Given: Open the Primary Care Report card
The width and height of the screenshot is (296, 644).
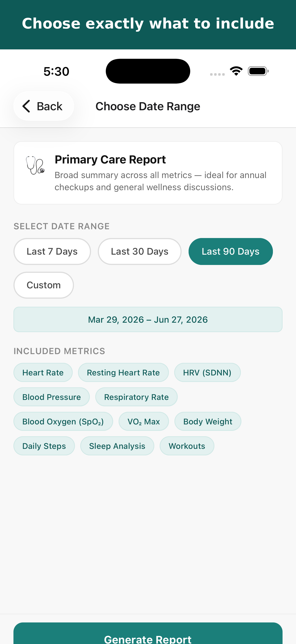Looking at the screenshot, I should (148, 173).
